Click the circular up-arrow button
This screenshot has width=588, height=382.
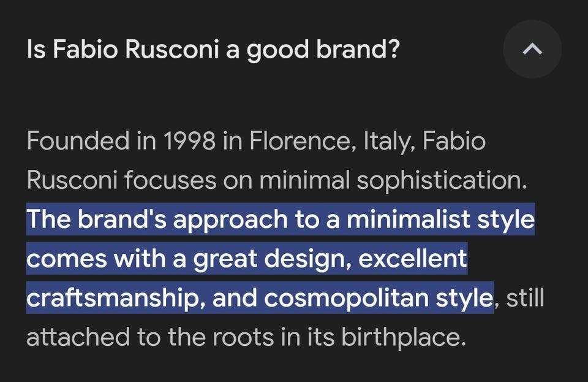click(x=532, y=50)
